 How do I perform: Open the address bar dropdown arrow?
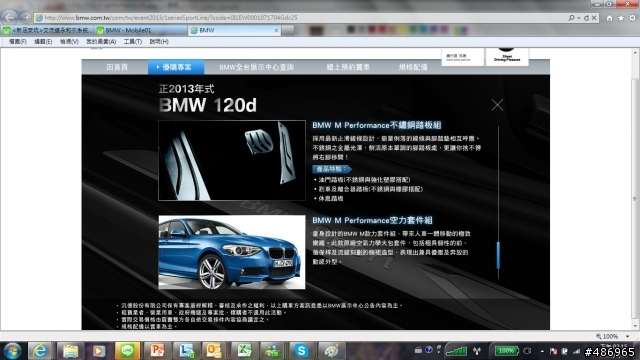tap(579, 18)
